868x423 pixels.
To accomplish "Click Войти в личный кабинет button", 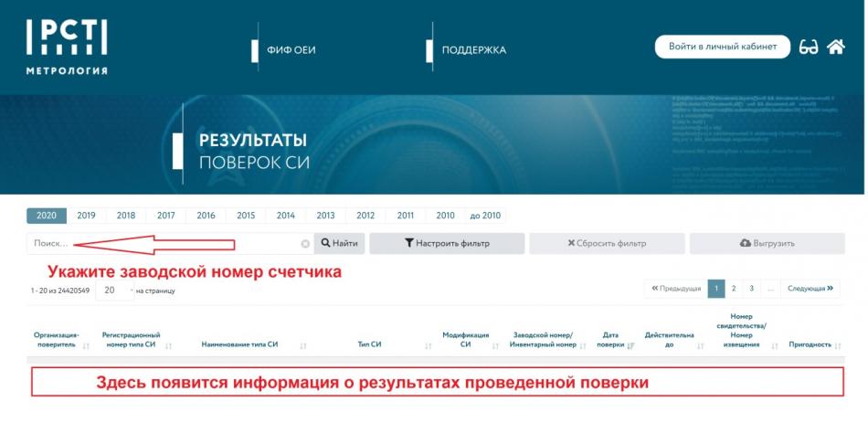I will (722, 47).
